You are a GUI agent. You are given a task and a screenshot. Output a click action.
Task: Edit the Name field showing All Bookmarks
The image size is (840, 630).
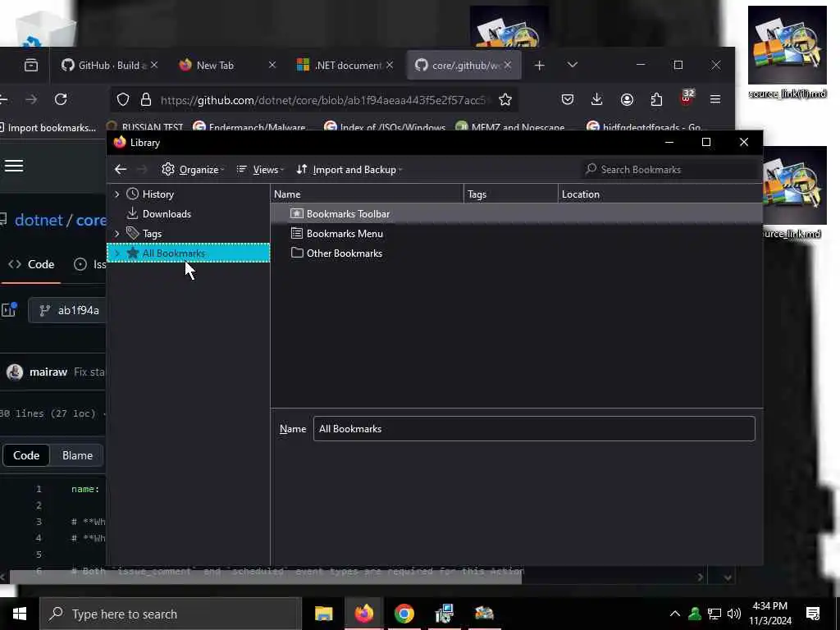click(x=534, y=428)
